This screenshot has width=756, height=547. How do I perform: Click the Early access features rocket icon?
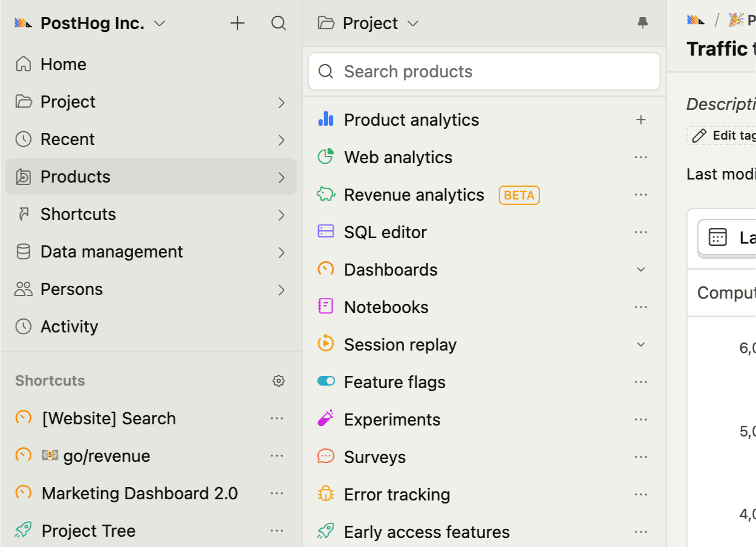click(326, 531)
